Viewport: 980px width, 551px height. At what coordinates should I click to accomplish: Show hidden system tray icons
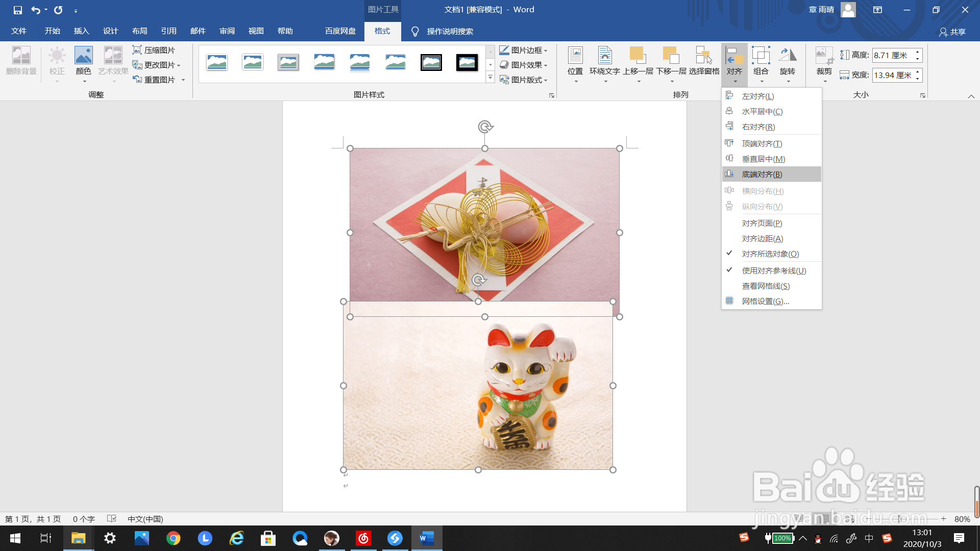[803, 538]
